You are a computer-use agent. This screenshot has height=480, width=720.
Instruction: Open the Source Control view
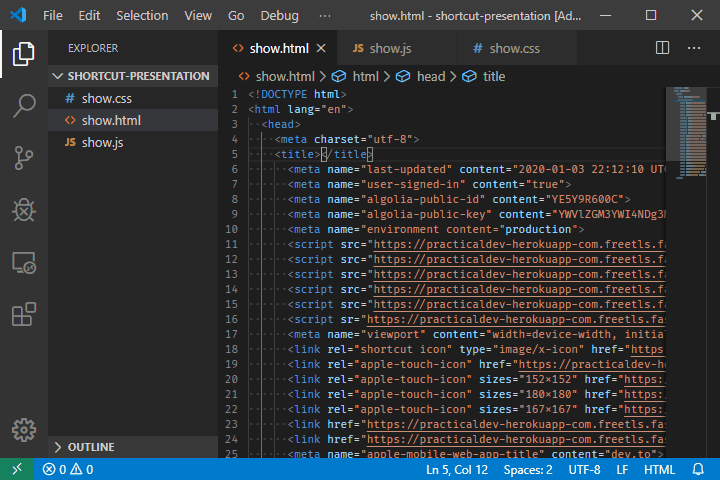click(24, 158)
